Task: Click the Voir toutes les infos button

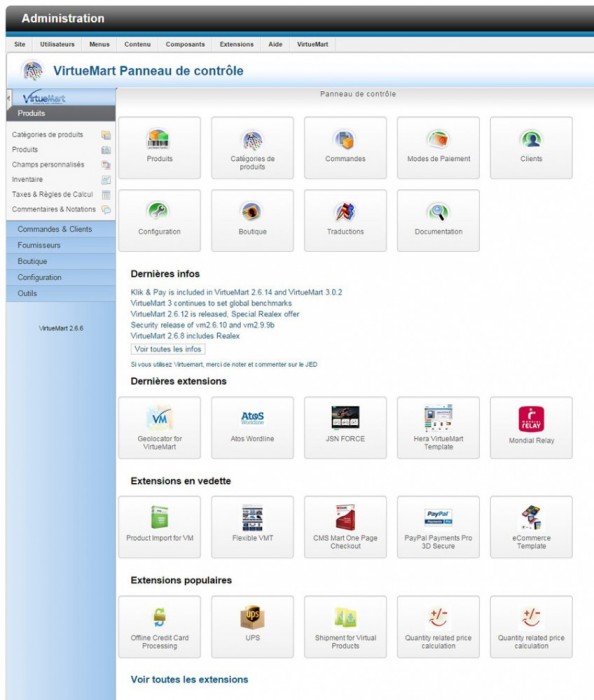Action: point(168,349)
